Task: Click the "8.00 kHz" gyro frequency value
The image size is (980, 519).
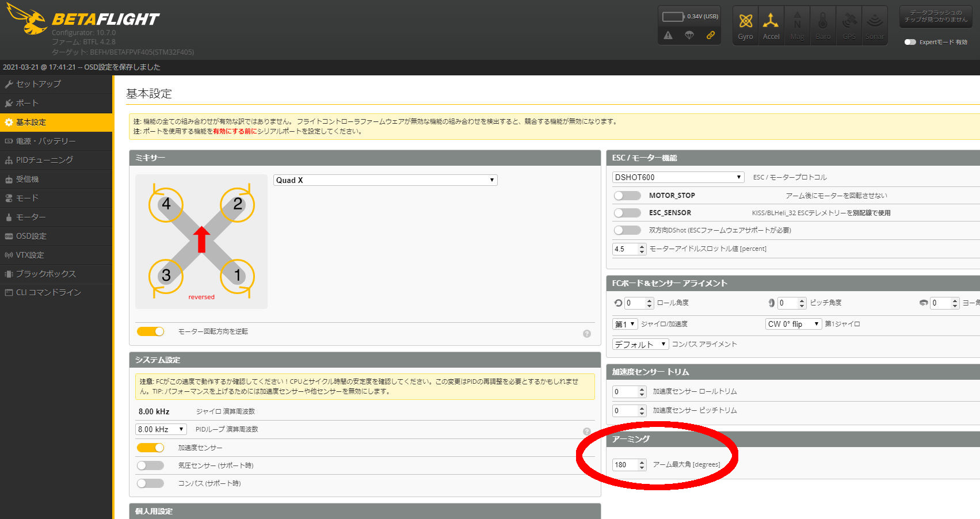Action: tap(154, 411)
